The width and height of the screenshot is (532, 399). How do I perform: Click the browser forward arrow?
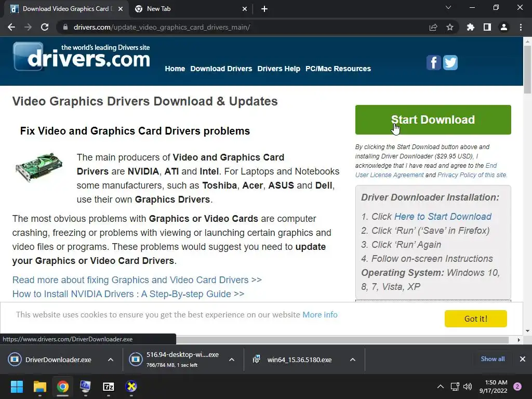tap(28, 27)
